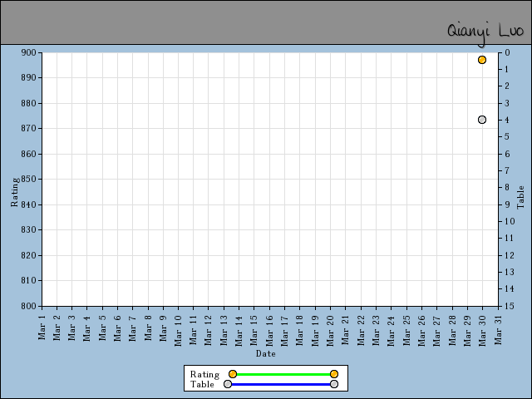Click the 2 table axis label

click(x=507, y=86)
